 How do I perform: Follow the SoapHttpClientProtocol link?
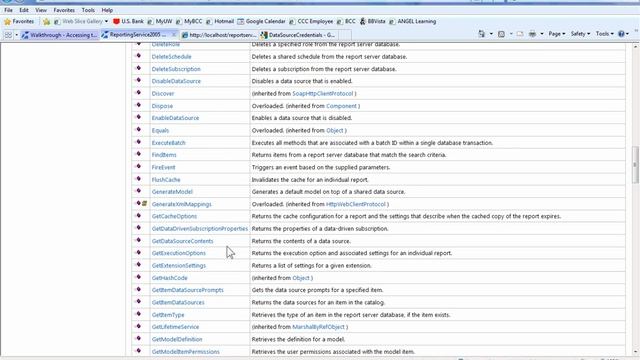point(323,93)
